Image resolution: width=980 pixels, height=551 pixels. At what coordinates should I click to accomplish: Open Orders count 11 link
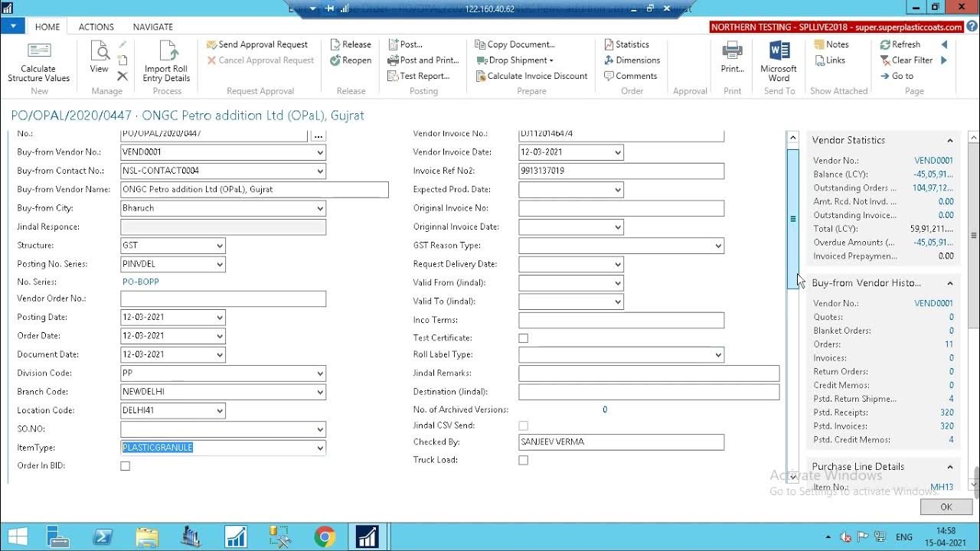[x=949, y=344]
